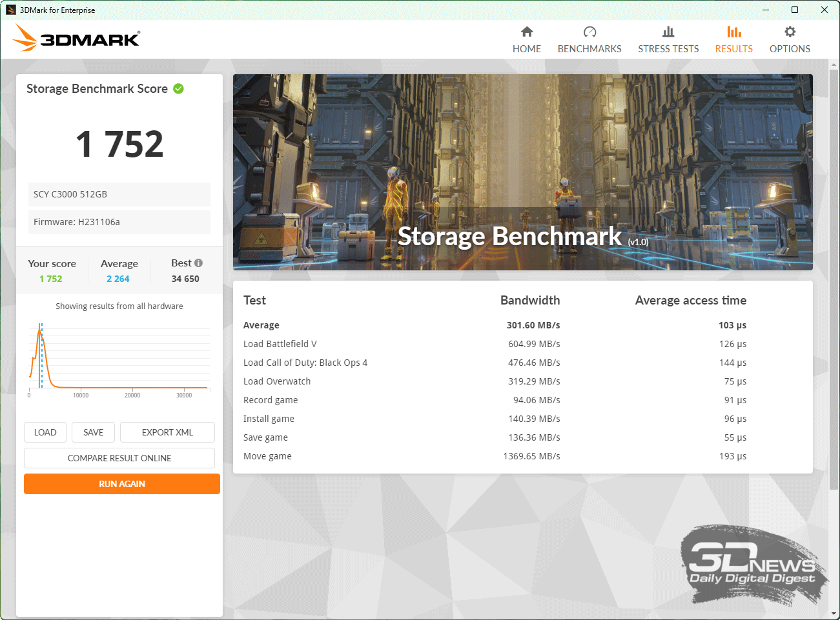Open Benchmarks via the gauge icon
This screenshot has width=840, height=620.
tap(589, 32)
